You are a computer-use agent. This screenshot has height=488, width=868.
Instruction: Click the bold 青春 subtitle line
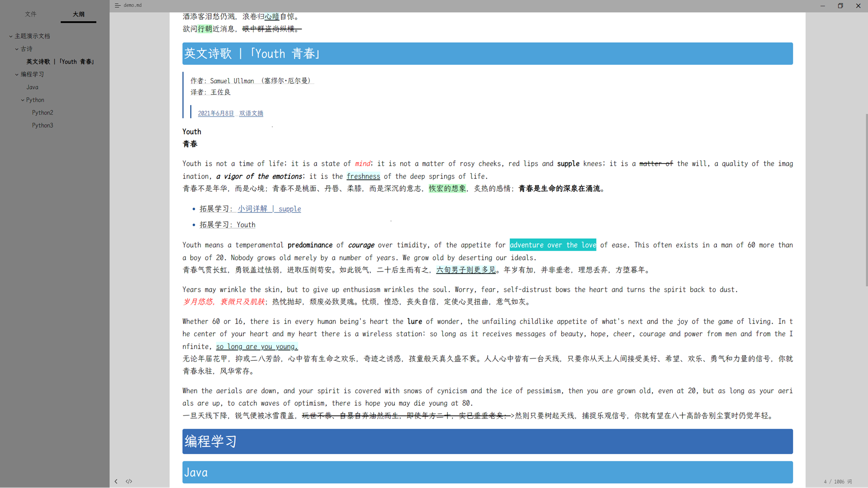pos(190,144)
